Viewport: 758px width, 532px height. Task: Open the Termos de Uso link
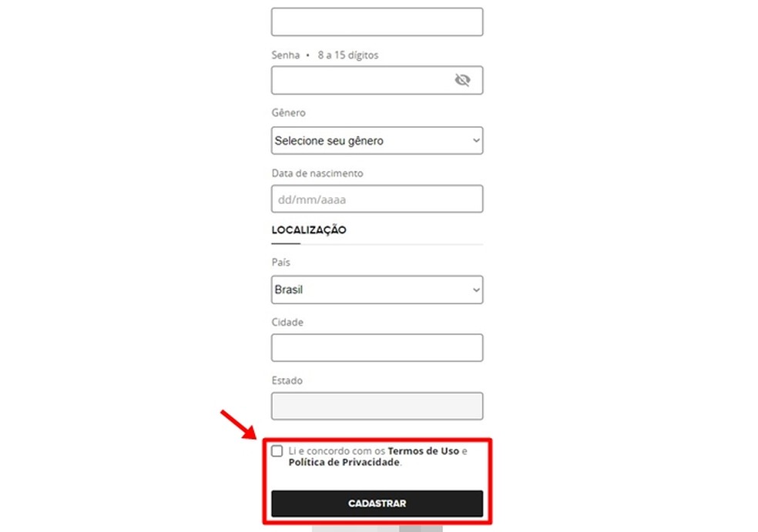tap(423, 451)
